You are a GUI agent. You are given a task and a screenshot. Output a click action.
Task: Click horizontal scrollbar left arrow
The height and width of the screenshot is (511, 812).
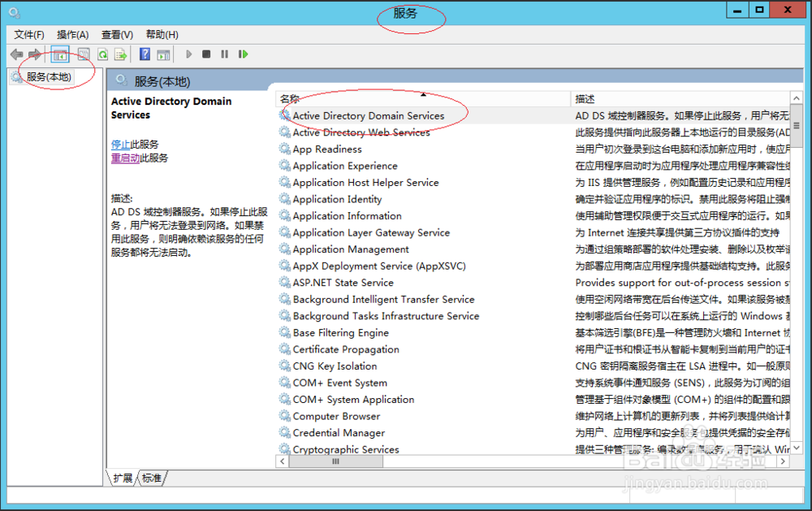point(283,461)
